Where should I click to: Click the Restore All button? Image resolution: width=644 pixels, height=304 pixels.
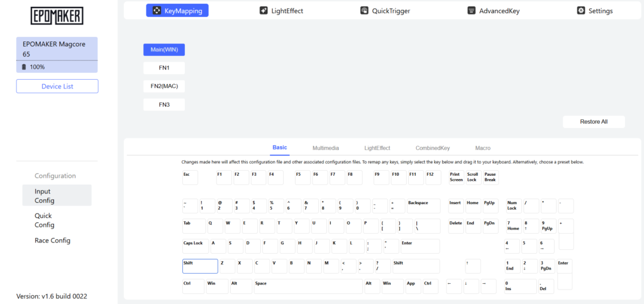point(594,122)
